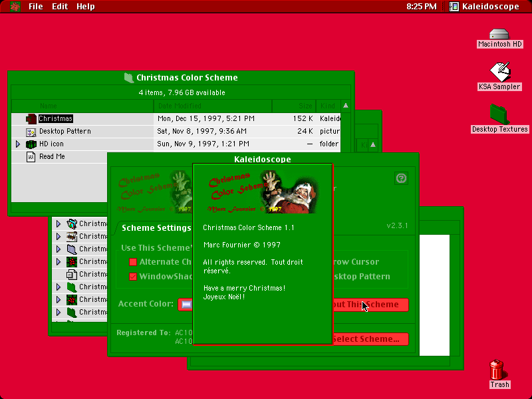Click the Christmas Color Scheme window title bar
The height and width of the screenshot is (399, 532).
(181, 78)
